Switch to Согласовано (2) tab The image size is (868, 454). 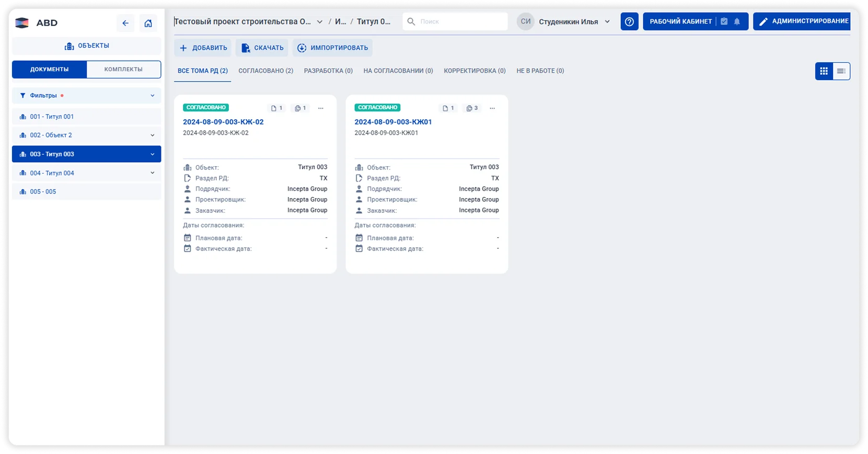click(265, 71)
